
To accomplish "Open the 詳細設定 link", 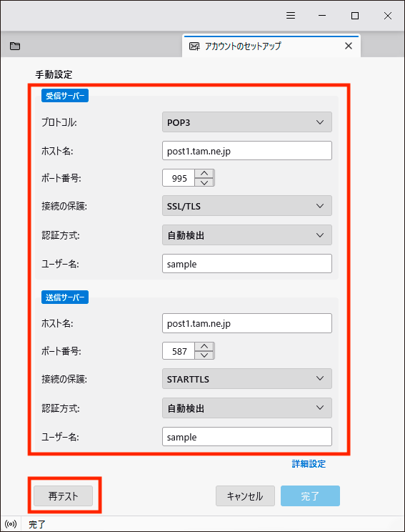I will 309,464.
